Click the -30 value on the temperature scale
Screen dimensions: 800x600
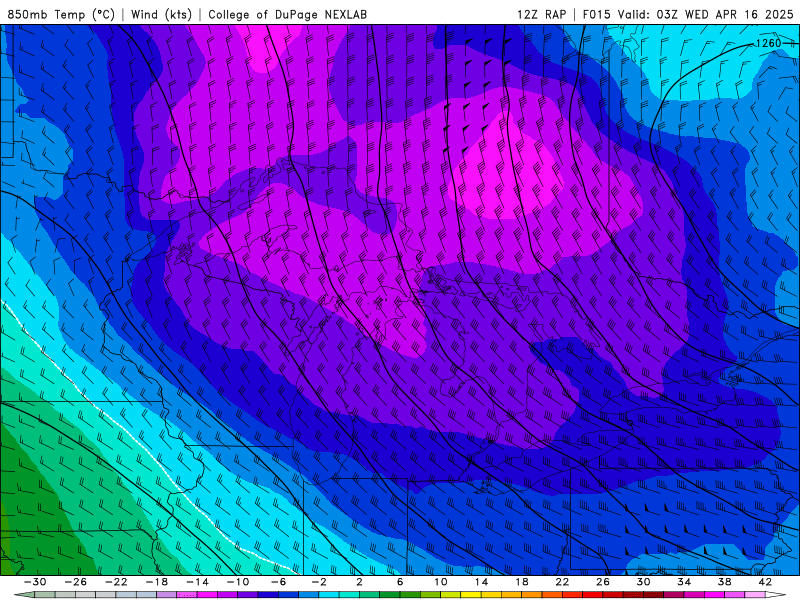(x=35, y=582)
